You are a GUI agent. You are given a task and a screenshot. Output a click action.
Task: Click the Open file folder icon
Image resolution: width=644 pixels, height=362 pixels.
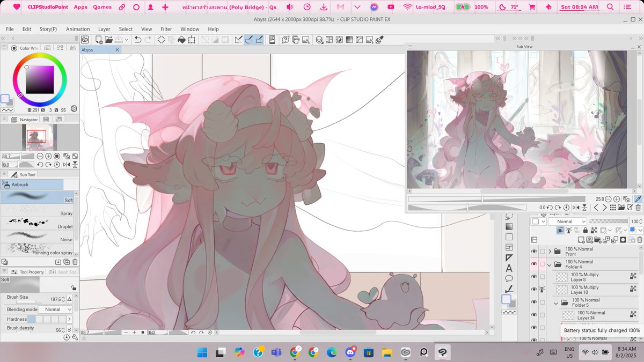click(109, 39)
